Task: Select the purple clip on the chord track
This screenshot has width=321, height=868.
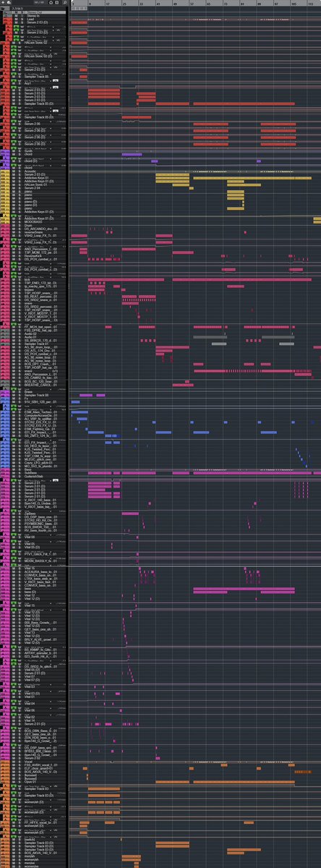Action: click(x=132, y=154)
